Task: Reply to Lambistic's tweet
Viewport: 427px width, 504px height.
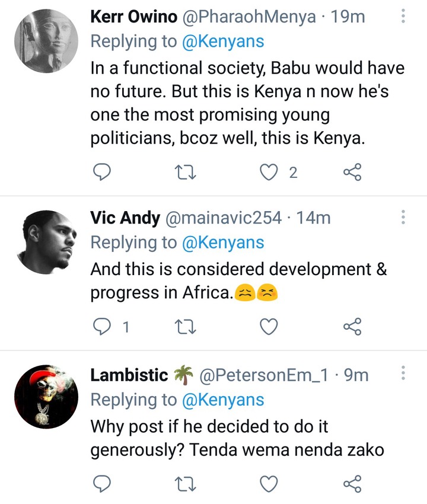Action: pos(102,484)
